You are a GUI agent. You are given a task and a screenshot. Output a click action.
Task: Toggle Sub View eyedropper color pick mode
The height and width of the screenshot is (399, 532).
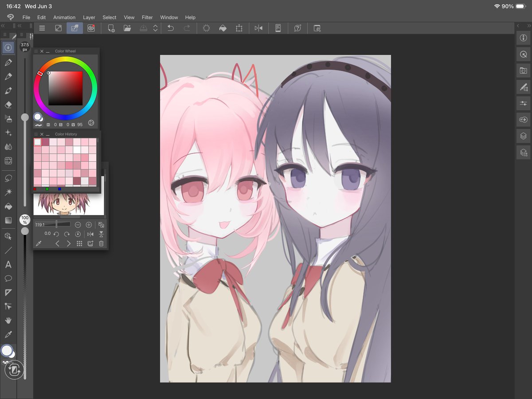[39, 243]
